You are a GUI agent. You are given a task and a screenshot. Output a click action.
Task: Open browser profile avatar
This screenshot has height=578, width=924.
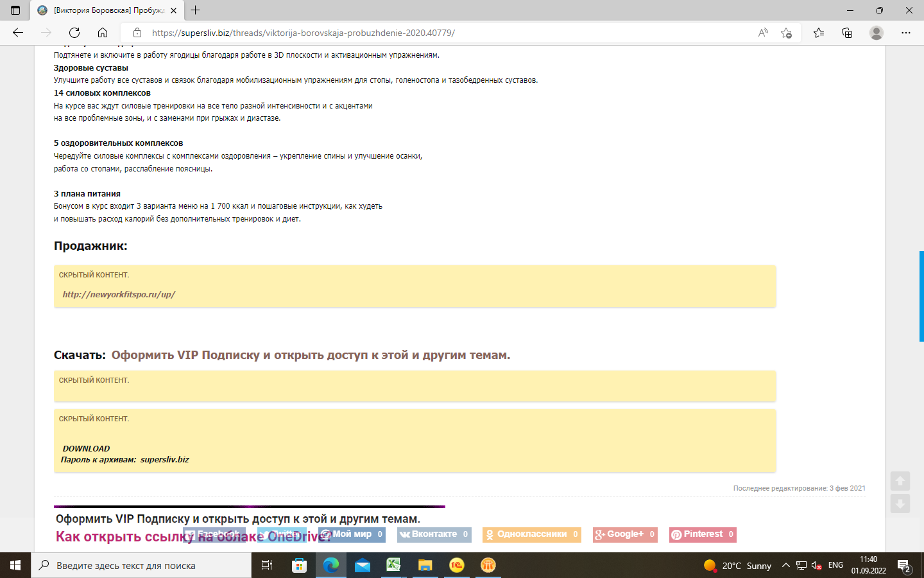[877, 33]
